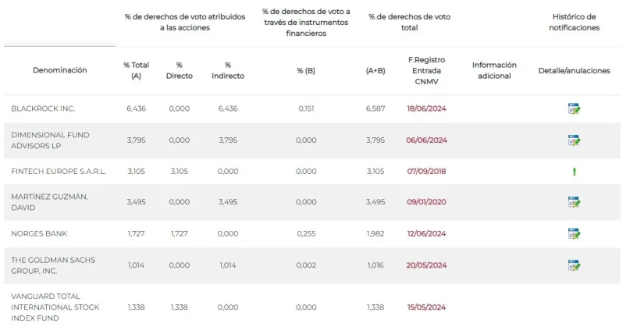
Task: Select the BLACKROCK INC. name cell
Action: [x=43, y=109]
